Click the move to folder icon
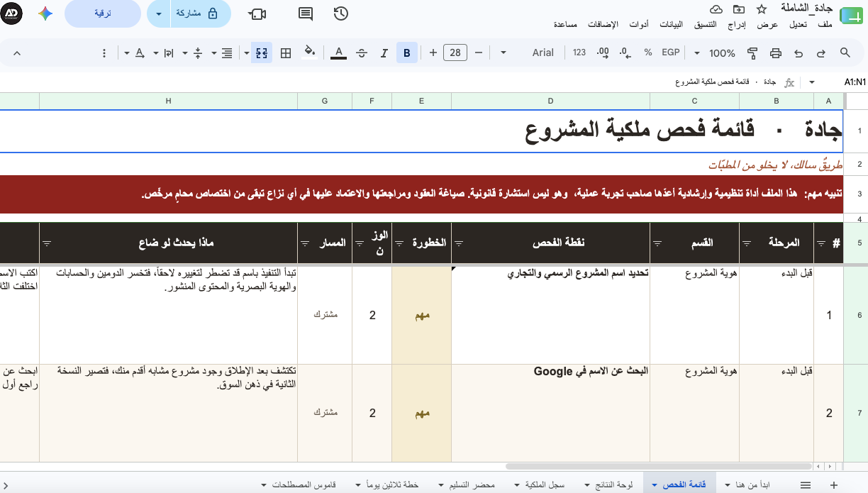Image resolution: width=868 pixels, height=493 pixels. coord(739,9)
